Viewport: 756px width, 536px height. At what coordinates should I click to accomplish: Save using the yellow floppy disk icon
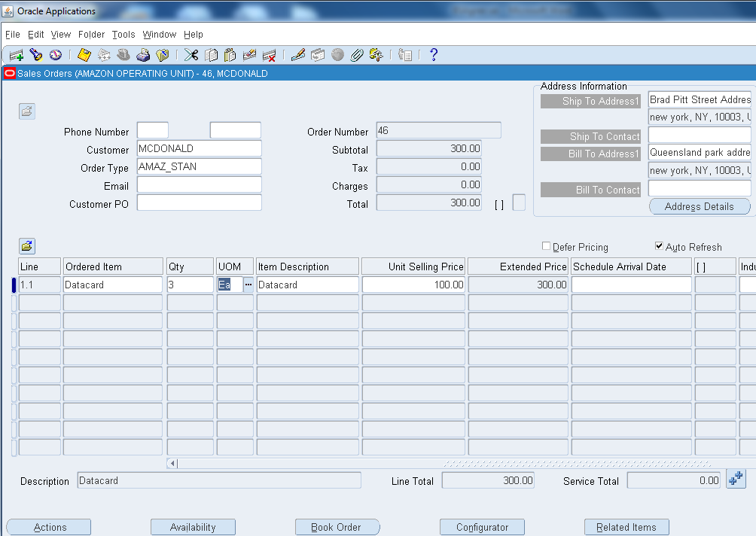click(84, 55)
